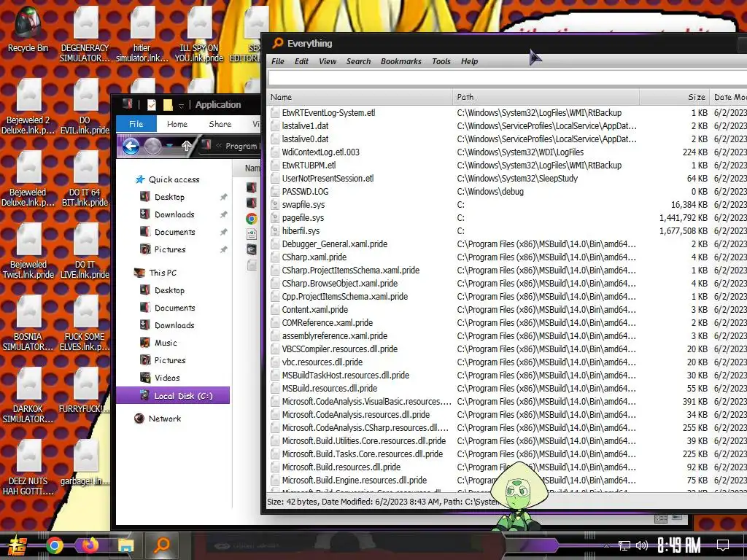The width and height of the screenshot is (747, 560).
Task: Open DEGENERACY SIMULATOR desktop shortcut
Action: coord(85,34)
